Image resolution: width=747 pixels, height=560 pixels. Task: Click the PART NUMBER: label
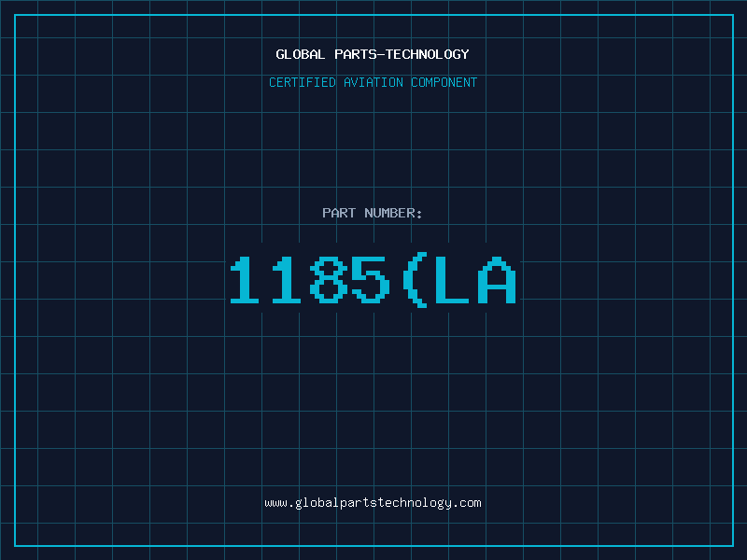tap(373, 213)
